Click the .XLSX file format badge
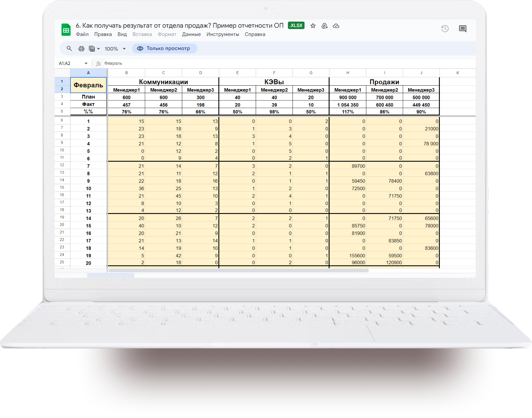Image resolution: width=532 pixels, height=418 pixels. click(296, 25)
